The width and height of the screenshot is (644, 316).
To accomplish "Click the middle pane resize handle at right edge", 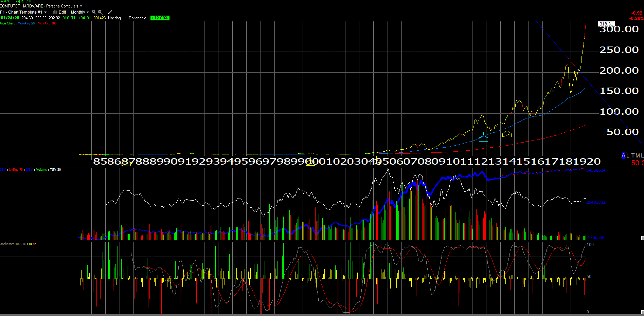I will pos(642,238).
